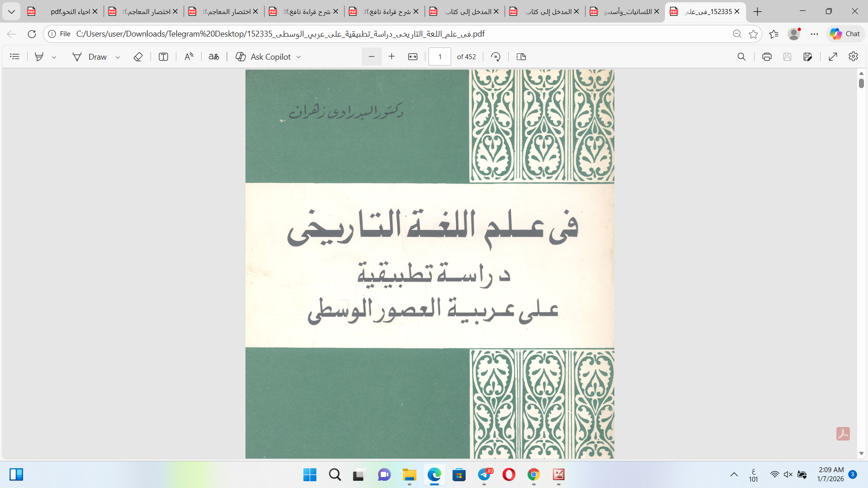Open address bar zoom indicator
This screenshot has width=868, height=488.
click(x=737, y=34)
